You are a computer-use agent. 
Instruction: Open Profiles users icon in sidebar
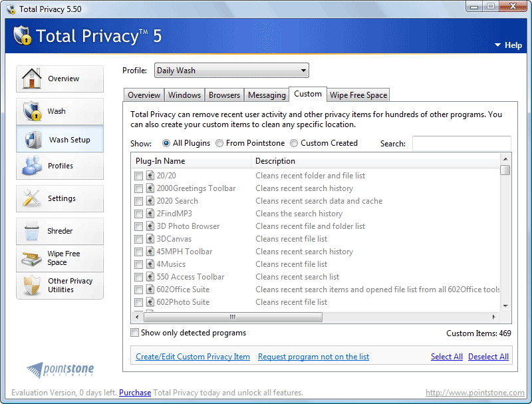click(x=31, y=165)
